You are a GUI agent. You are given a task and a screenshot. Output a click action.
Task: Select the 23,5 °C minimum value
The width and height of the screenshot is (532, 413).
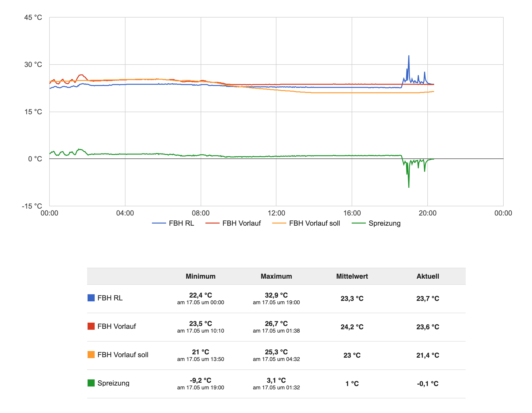click(x=201, y=324)
